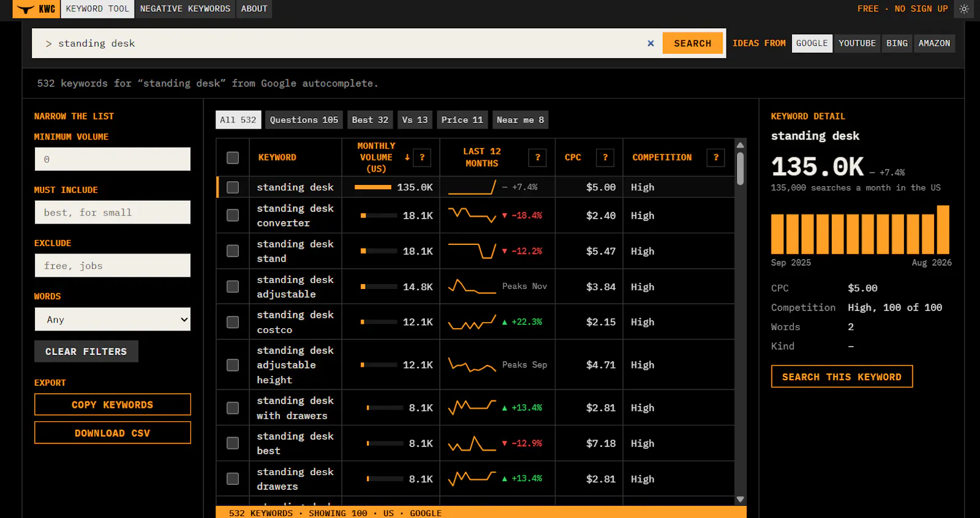
Task: Show the Price 11 keyword group
Action: tap(462, 120)
